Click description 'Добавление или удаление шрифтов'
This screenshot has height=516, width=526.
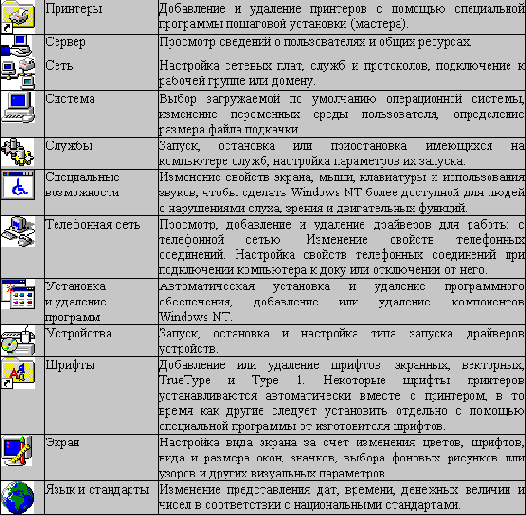point(342,396)
